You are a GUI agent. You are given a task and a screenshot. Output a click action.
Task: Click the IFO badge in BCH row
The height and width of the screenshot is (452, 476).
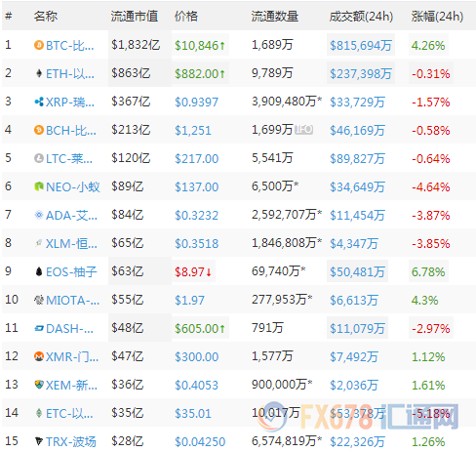(304, 130)
